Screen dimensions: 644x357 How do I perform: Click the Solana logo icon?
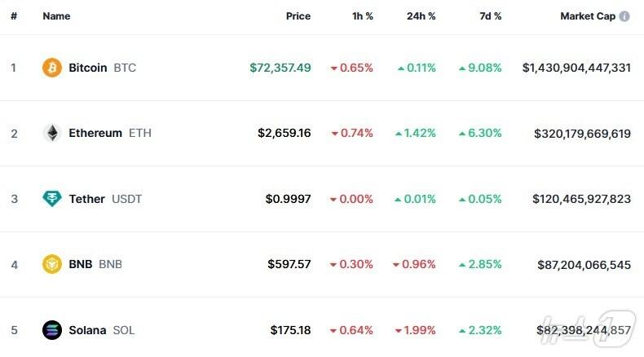click(52, 330)
